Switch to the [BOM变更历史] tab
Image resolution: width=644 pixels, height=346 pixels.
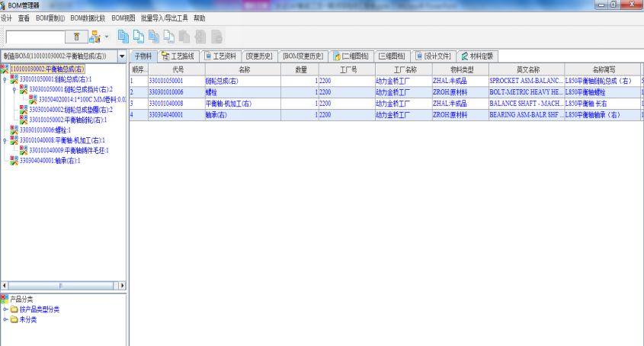pyautogui.click(x=303, y=56)
